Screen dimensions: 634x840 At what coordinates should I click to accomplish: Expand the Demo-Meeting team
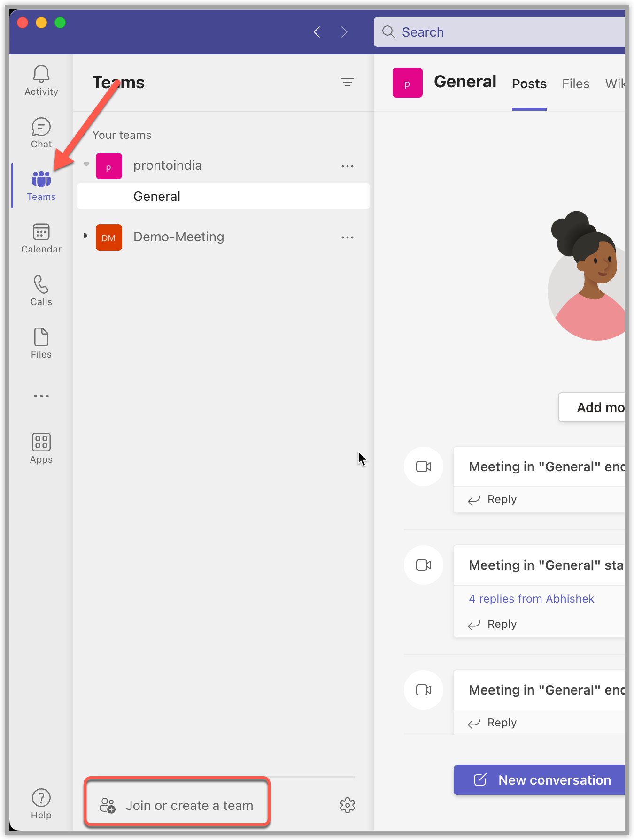point(85,236)
